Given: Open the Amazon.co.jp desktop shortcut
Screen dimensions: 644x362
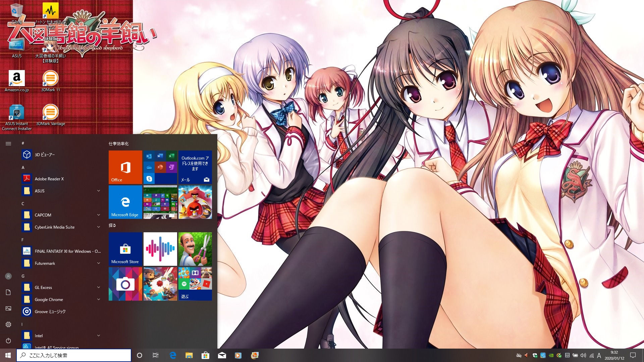Looking at the screenshot, I should click(16, 81).
